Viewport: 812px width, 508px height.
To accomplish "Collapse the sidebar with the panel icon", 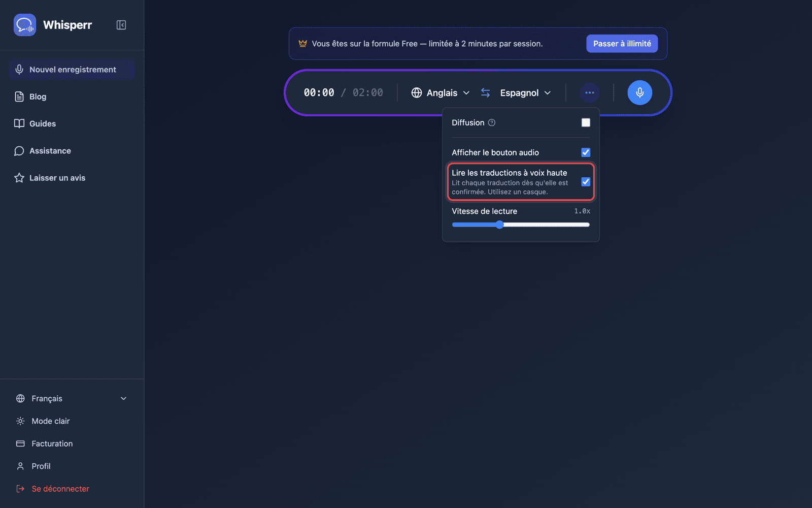I will point(121,25).
